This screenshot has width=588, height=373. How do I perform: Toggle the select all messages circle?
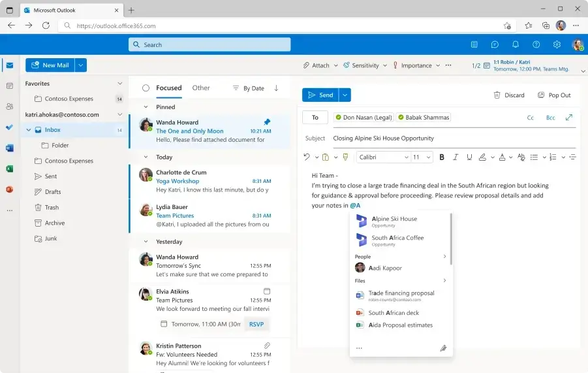(x=146, y=88)
